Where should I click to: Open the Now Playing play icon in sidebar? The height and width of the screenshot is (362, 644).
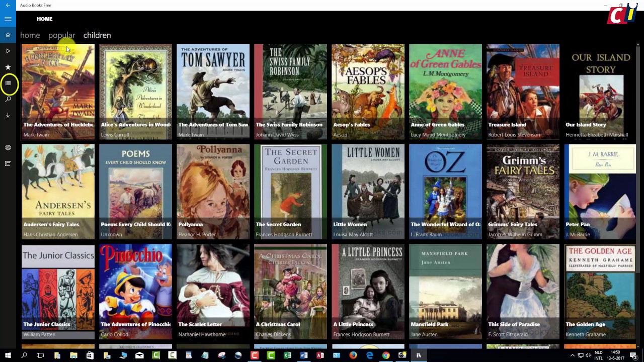(x=8, y=51)
